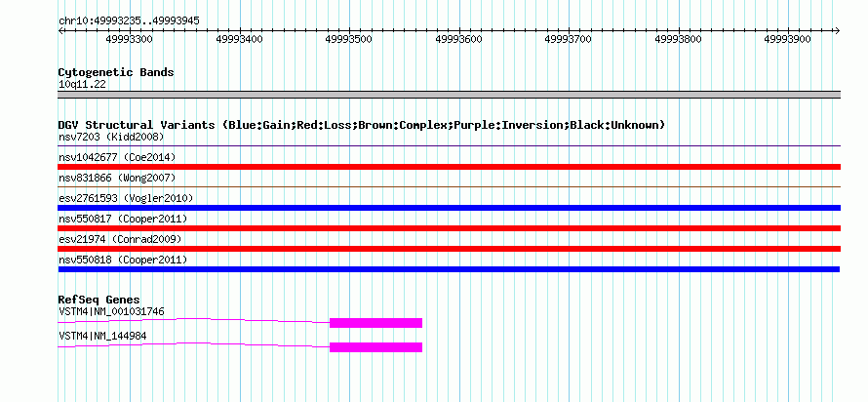Click the blue esv2761593 gain bar
868x402 pixels.
click(x=449, y=208)
